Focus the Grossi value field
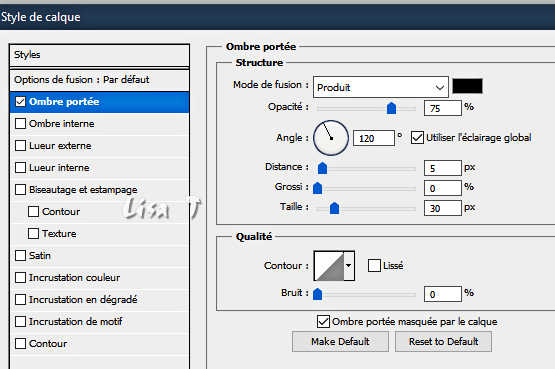The width and height of the screenshot is (555, 369). click(443, 188)
